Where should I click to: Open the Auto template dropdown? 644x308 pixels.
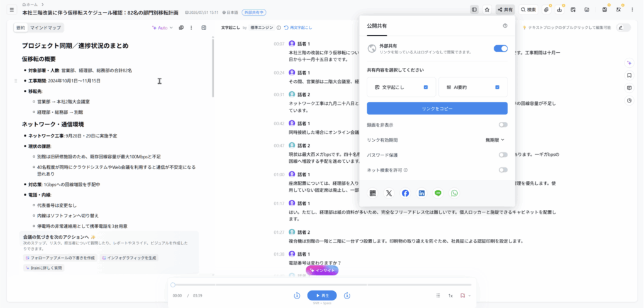click(162, 28)
